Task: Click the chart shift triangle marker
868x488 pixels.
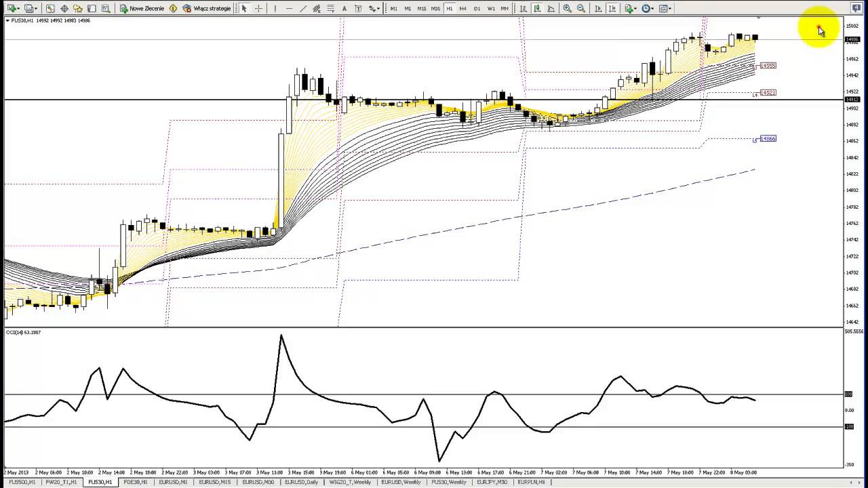Action: point(758,18)
